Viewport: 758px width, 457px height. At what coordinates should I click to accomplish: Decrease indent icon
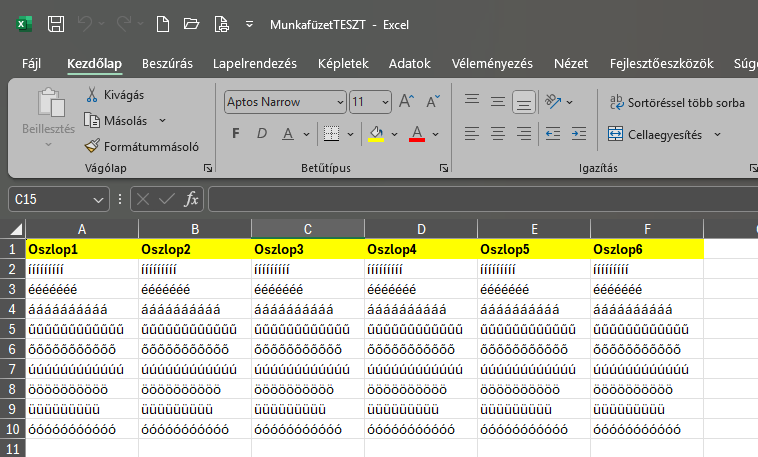click(x=553, y=133)
